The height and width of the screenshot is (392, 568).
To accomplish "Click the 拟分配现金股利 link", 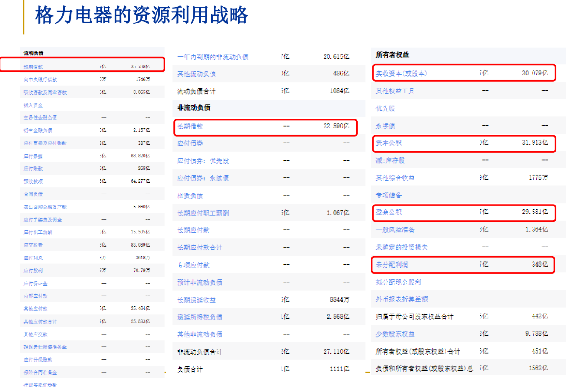I will tap(399, 282).
